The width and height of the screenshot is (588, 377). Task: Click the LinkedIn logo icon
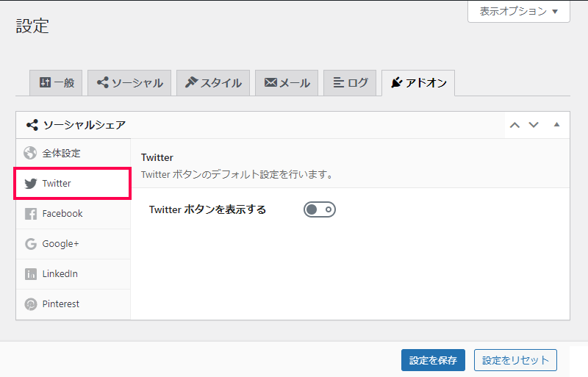(31, 274)
